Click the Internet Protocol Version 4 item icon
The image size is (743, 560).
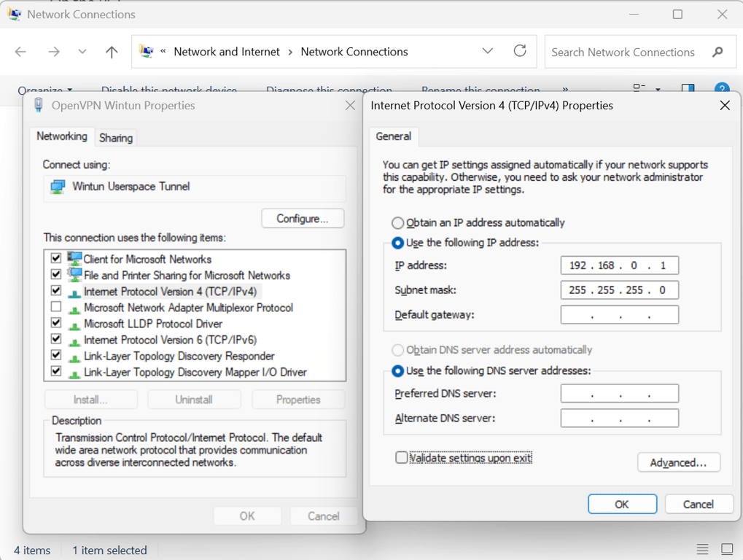[x=74, y=293]
